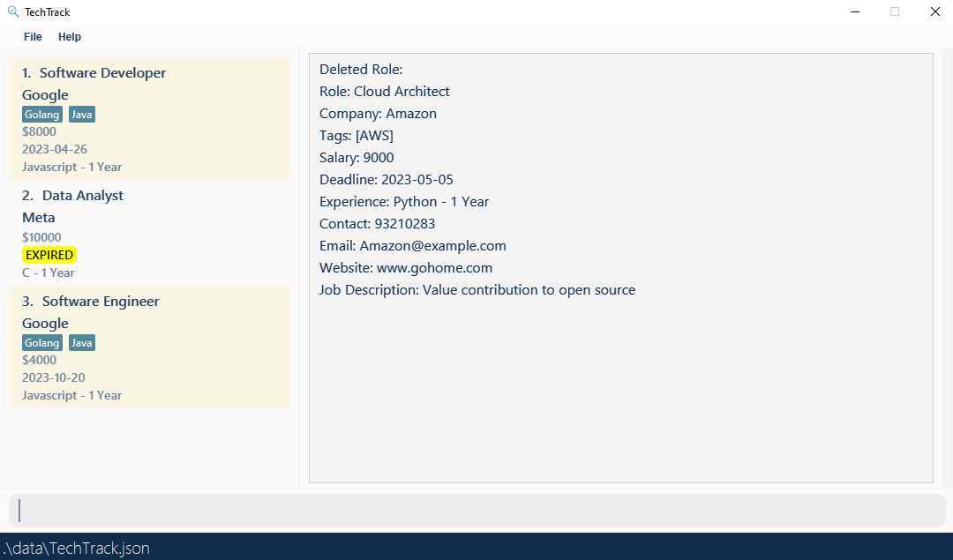Click the Golang tag on Software Developer

42,114
